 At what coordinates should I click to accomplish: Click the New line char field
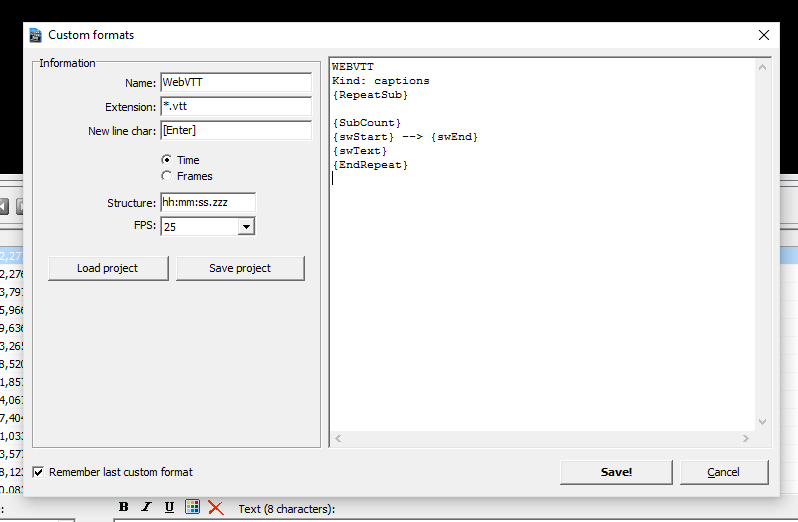(x=236, y=130)
